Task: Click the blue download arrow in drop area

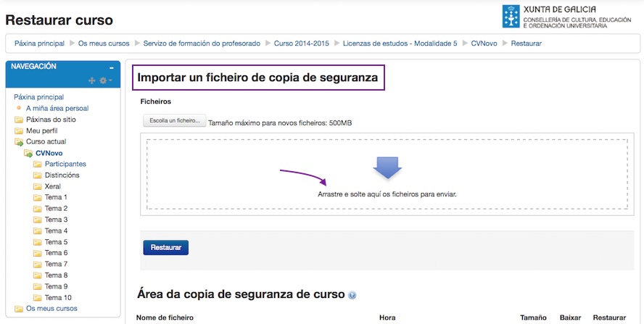Action: pos(387,167)
